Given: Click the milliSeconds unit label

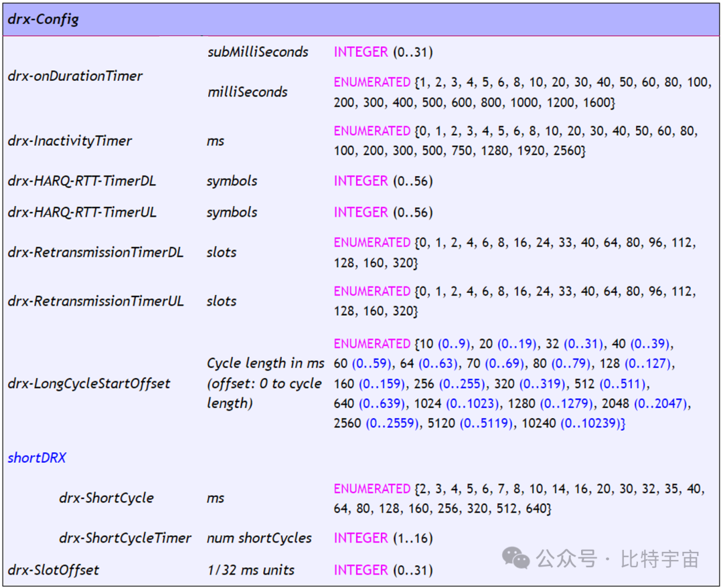Looking at the screenshot, I should (248, 92).
